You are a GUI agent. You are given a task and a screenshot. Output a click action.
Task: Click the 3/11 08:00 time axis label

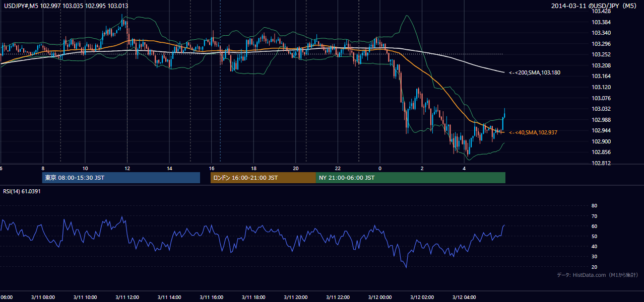42,297
